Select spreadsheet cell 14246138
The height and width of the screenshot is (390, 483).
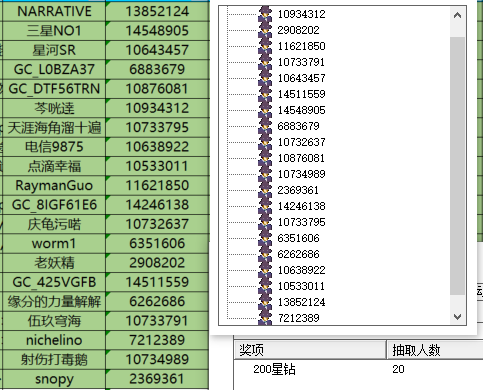point(157,205)
